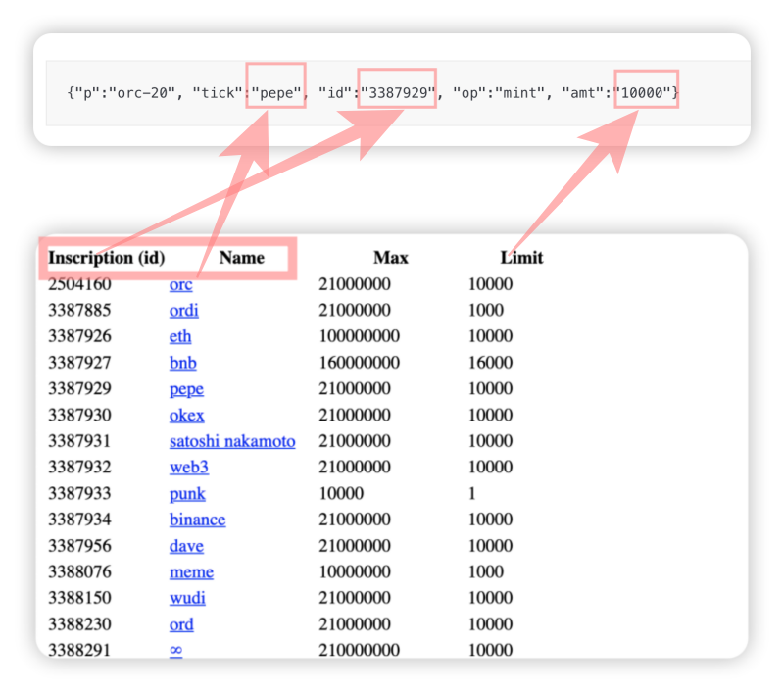
Task: Select inscription id 3388230
Action: pyautogui.click(x=79, y=624)
